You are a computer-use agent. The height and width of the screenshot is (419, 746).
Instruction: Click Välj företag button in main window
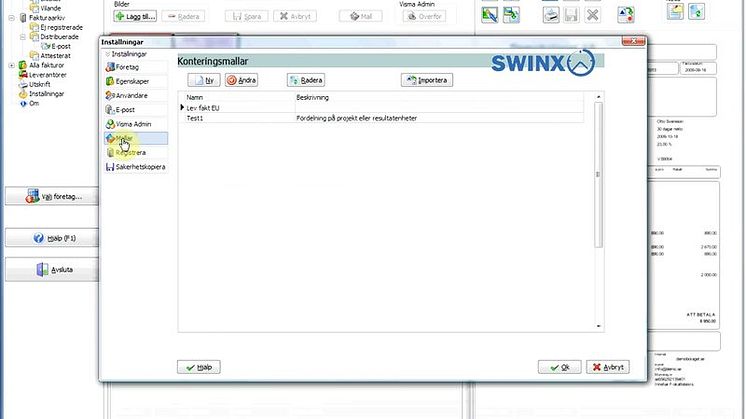52,196
